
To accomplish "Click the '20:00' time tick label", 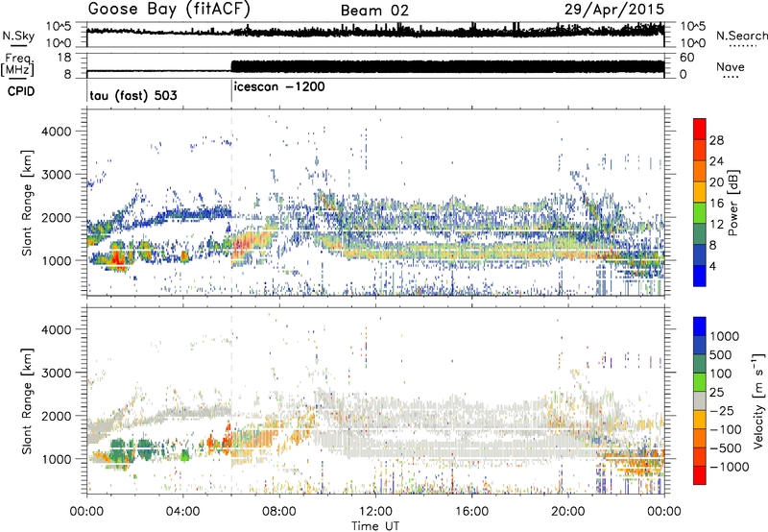I will pyautogui.click(x=567, y=512).
